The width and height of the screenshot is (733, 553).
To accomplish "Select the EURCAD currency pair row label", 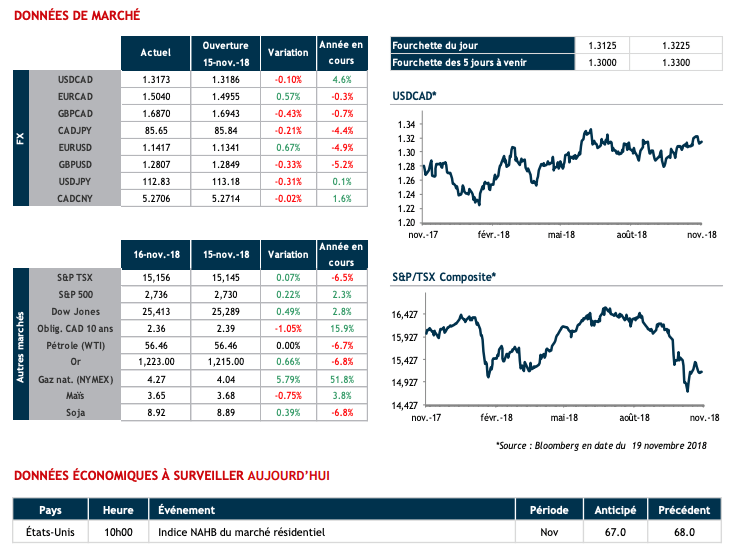I will point(76,96).
